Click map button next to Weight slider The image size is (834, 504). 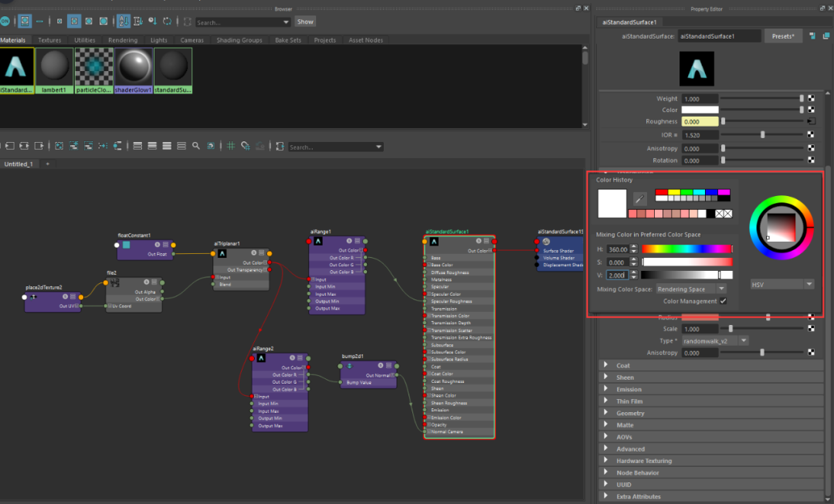(811, 99)
